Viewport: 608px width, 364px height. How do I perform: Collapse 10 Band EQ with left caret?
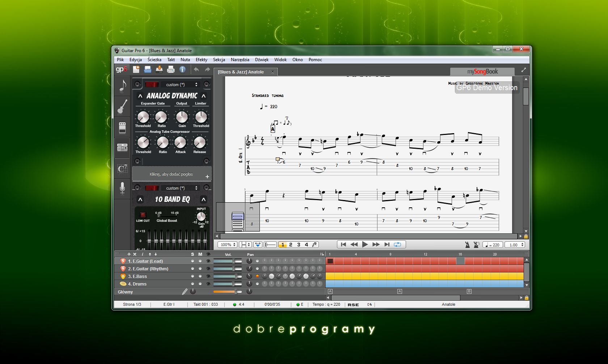[140, 199]
